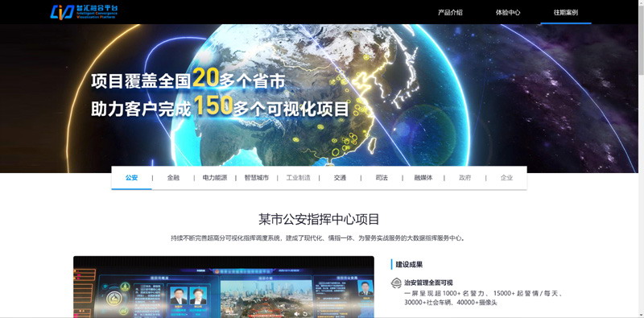Select the 政府 category tab
Viewport: 644px width, 318px height.
(x=465, y=178)
